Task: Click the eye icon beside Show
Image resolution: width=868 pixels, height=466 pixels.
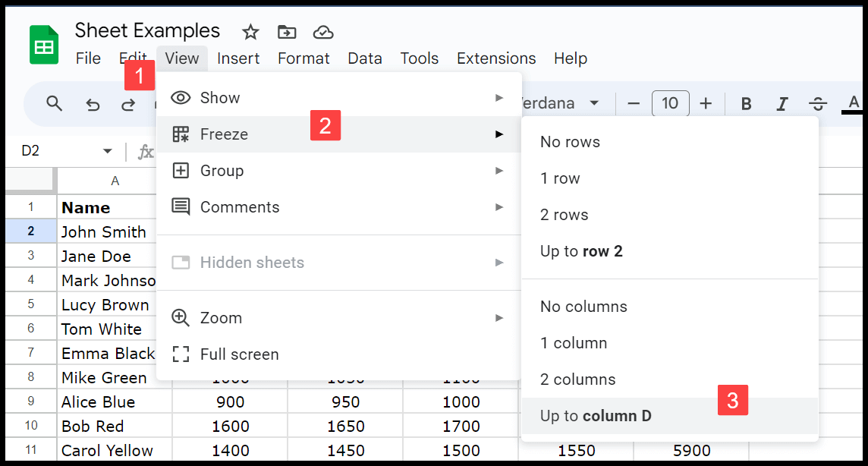Action: tap(181, 98)
